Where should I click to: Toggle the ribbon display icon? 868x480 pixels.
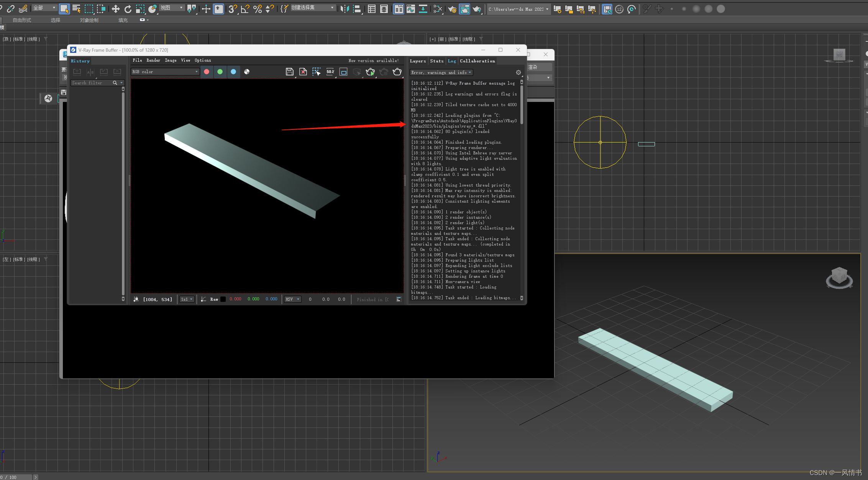pos(399,9)
